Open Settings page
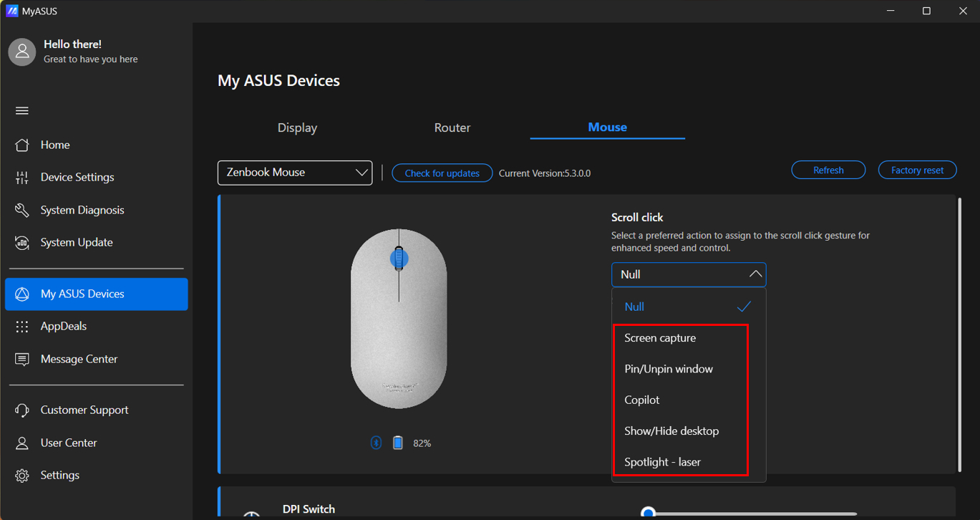Image resolution: width=980 pixels, height=520 pixels. (x=97, y=476)
